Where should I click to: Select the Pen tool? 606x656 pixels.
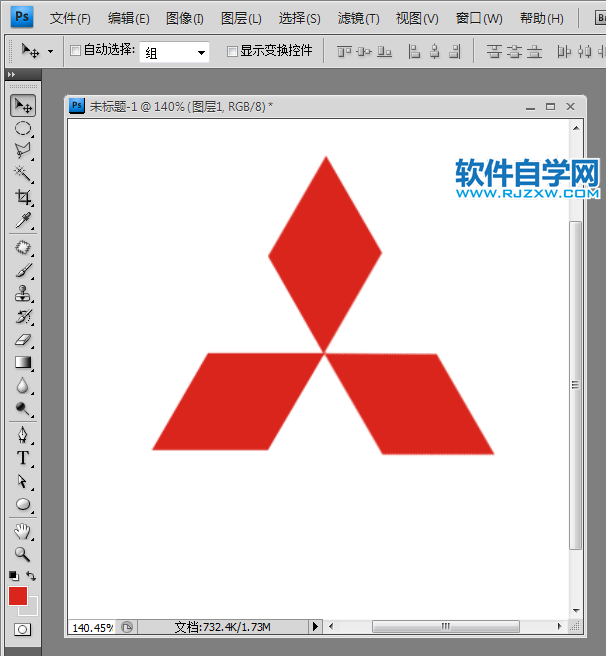23,435
